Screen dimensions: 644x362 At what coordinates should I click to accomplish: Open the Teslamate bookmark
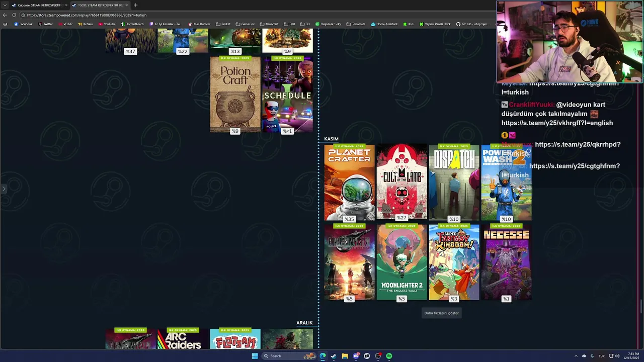click(x=356, y=24)
